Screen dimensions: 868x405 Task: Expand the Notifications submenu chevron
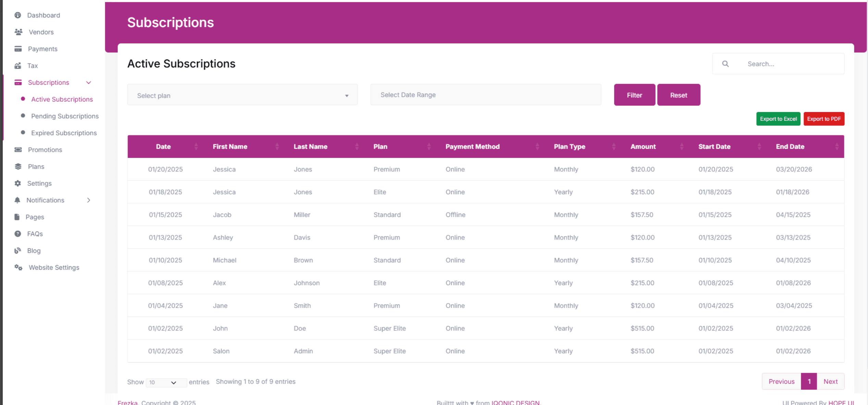coord(89,200)
